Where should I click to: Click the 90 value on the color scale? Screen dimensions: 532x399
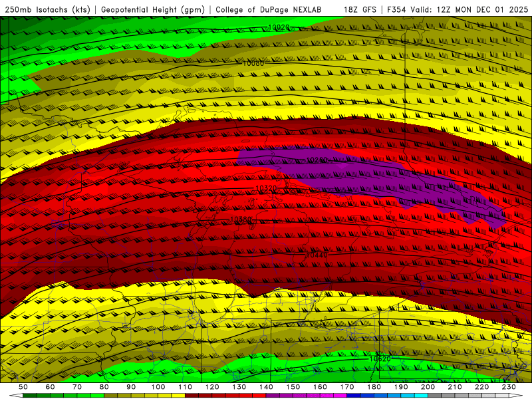[x=131, y=387]
